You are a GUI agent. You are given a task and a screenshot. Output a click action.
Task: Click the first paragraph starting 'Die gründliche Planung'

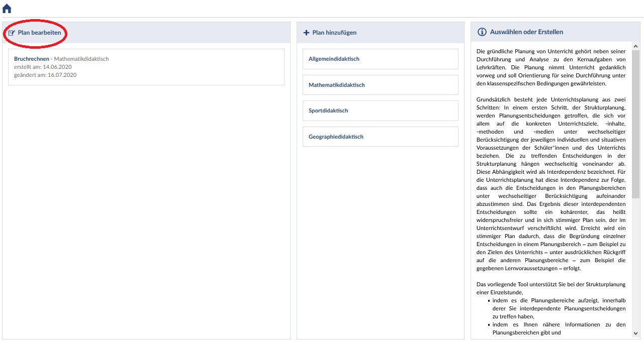[x=550, y=67]
